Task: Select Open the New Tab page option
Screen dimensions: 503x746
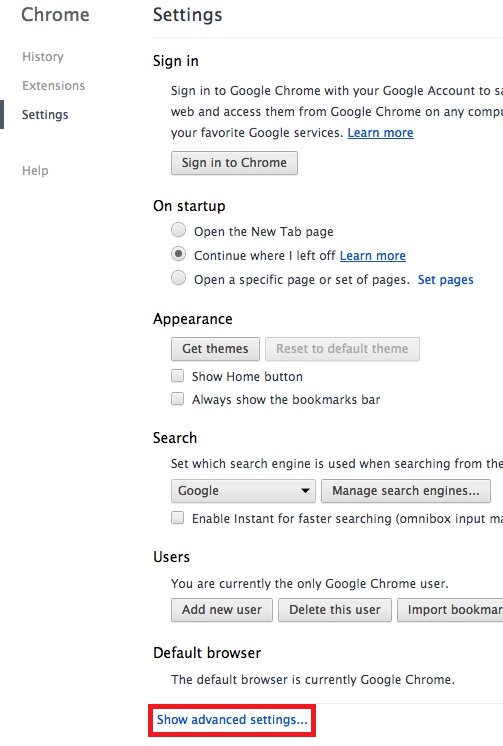Action: coord(178,230)
